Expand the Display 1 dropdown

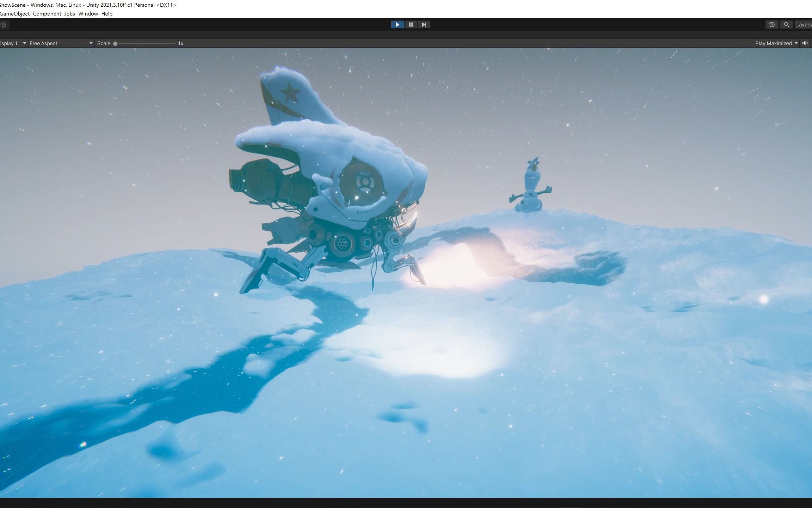point(11,43)
